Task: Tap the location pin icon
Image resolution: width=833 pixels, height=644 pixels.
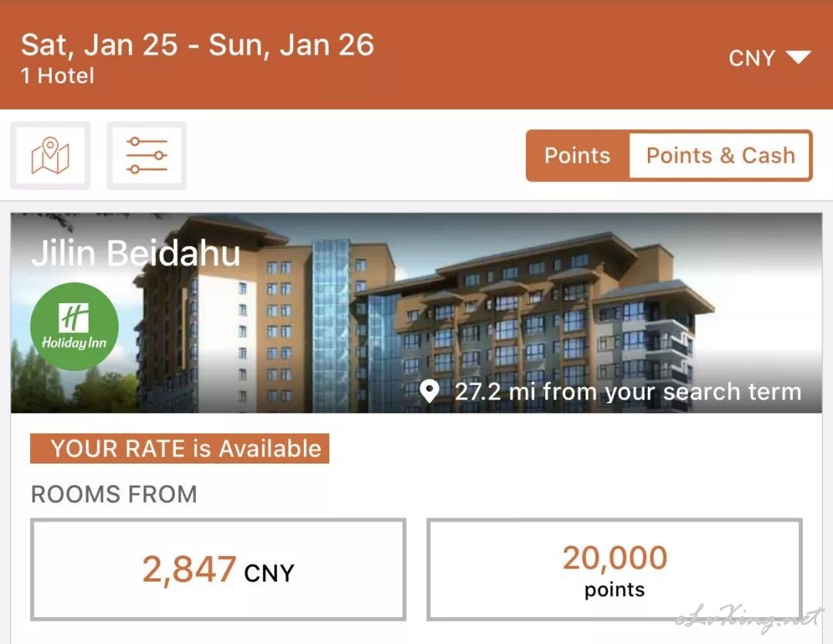Action: (429, 392)
